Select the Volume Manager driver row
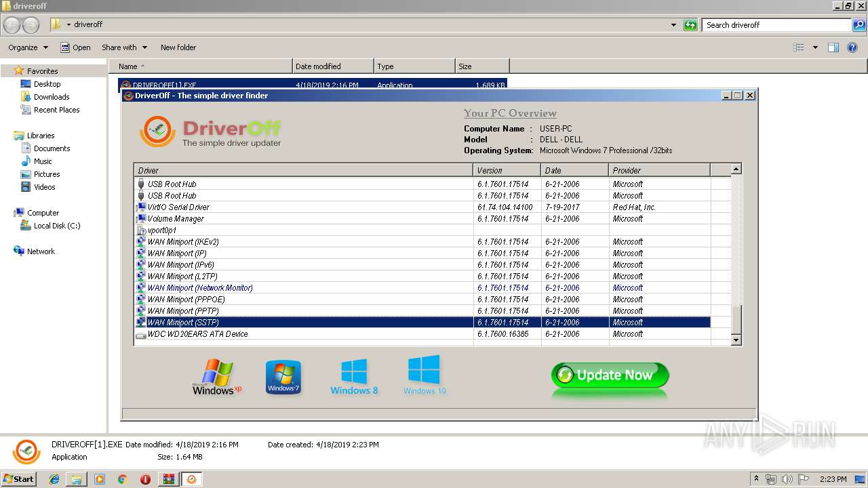 422,219
